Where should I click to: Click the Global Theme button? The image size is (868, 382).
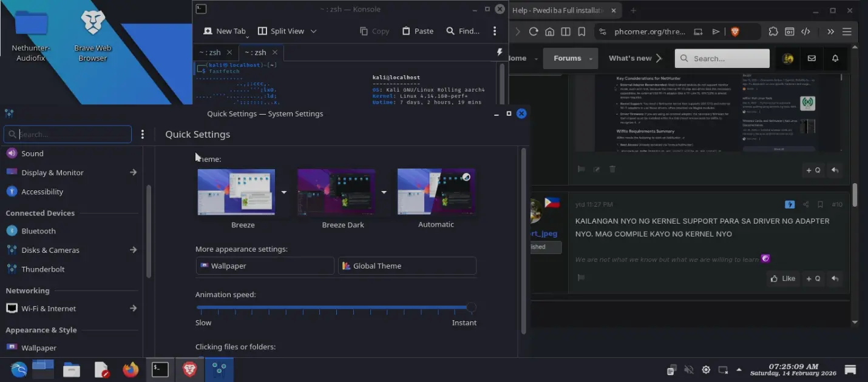click(x=407, y=266)
